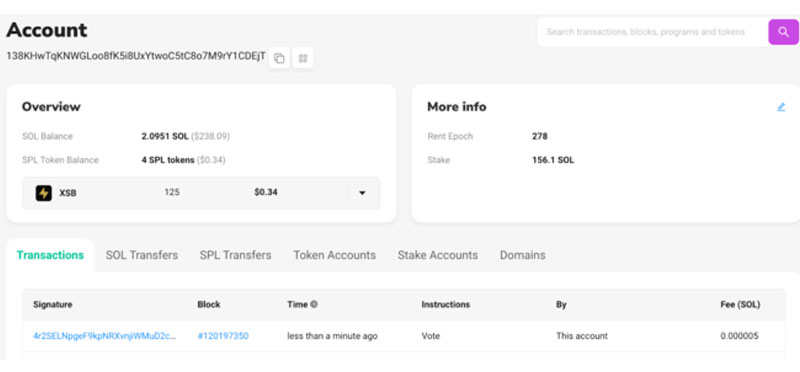Open transaction signature 4r2SELNpgeF9kp link
800x372 pixels.
[x=105, y=336]
